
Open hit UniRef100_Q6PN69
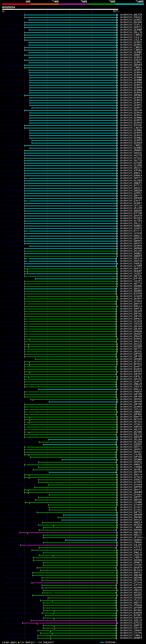[x=131, y=95]
